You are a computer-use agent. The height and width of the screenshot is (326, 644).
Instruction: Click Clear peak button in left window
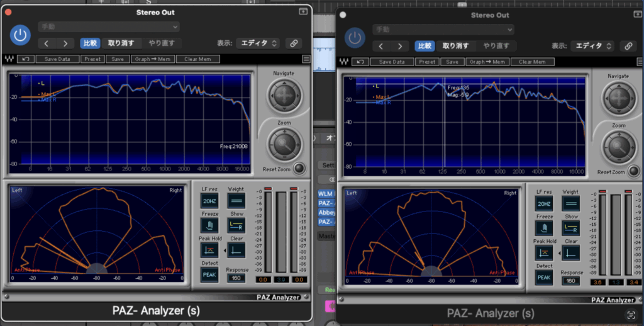(x=236, y=250)
